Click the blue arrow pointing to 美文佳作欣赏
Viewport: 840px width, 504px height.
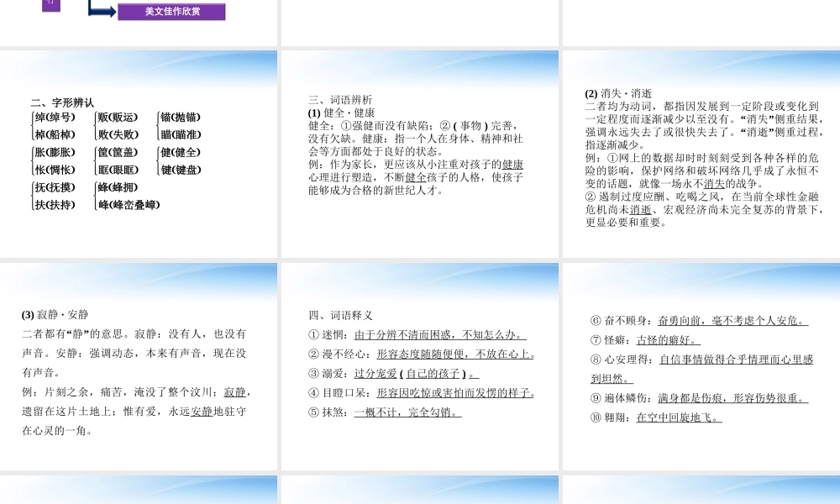[x=102, y=12]
